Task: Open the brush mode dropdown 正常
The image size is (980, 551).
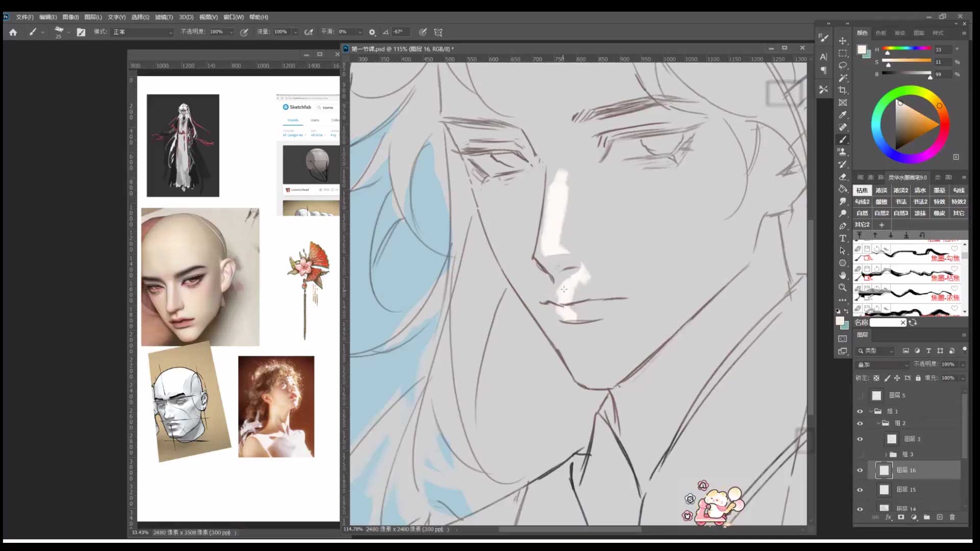Action: point(143,32)
